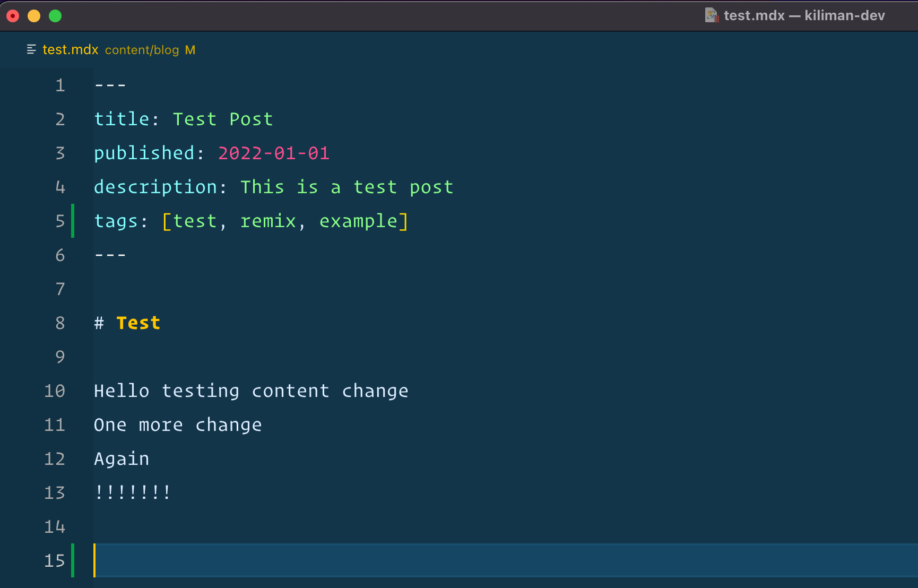Click the date value 2022-01-01
Viewport: 918px width, 588px height.
click(274, 153)
